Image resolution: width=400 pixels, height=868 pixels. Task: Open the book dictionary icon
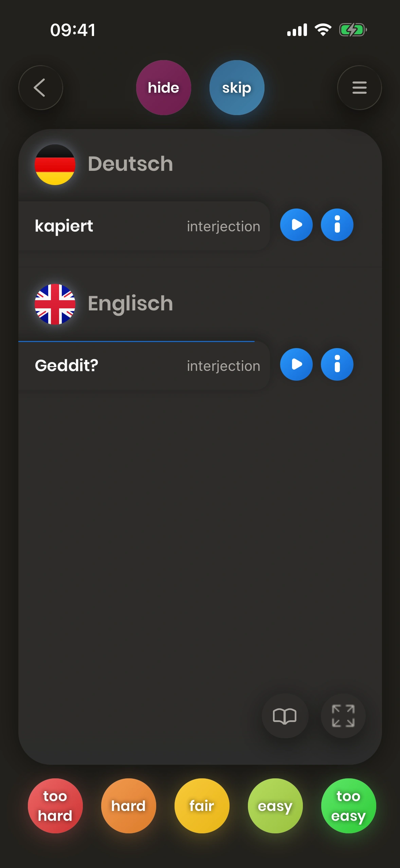(x=285, y=716)
